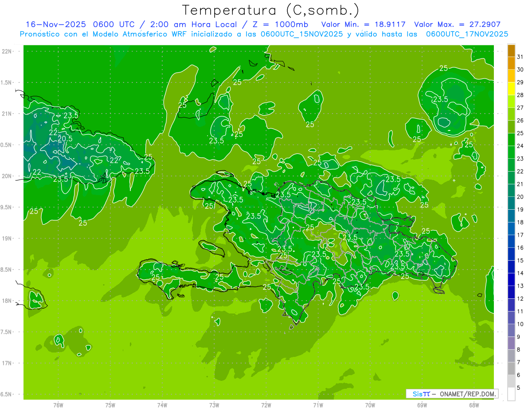Click the initialization time '0600UTC_15NOV2025'
This screenshot has width=532, height=411.
coord(302,34)
